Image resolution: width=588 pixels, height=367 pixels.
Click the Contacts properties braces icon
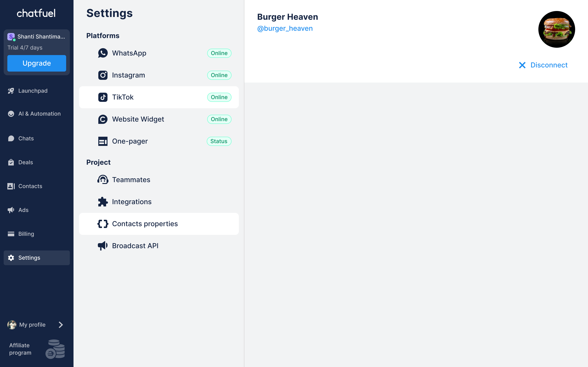(103, 224)
